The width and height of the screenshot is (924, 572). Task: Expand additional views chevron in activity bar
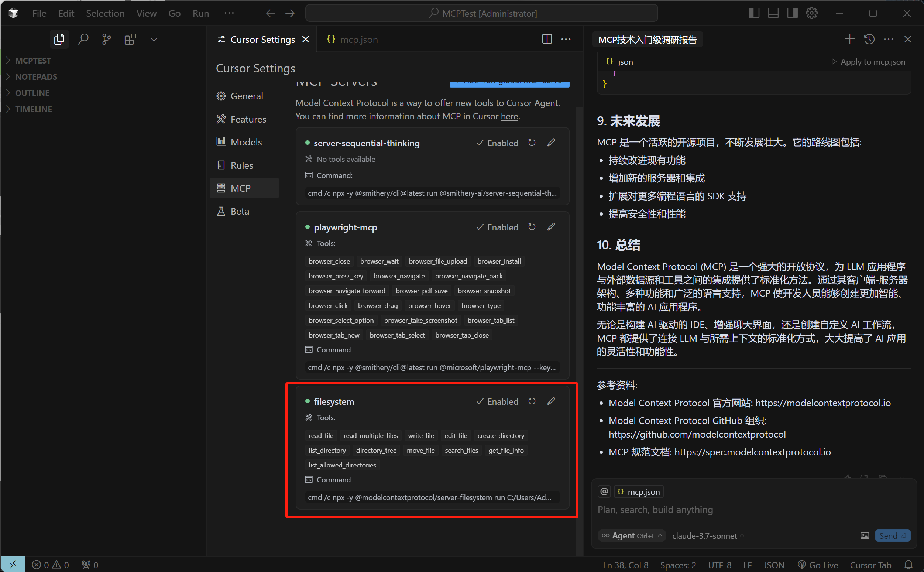[x=154, y=39]
